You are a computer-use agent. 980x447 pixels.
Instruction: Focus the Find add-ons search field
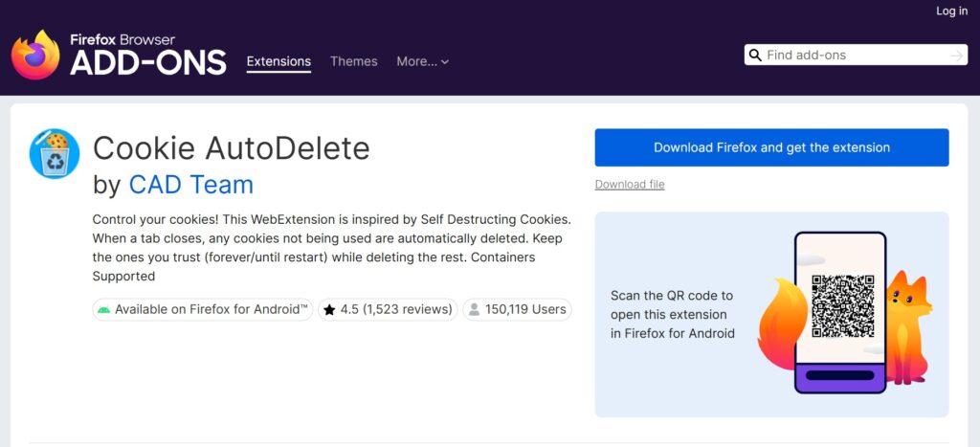856,55
